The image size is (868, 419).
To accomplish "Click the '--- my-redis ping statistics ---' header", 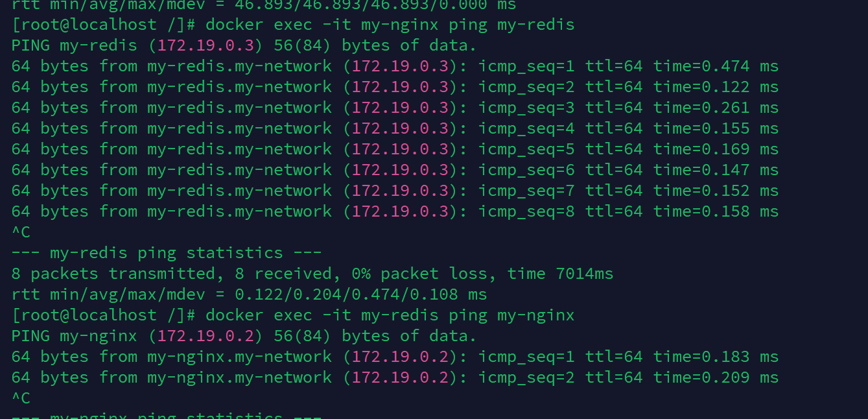I will tap(167, 254).
